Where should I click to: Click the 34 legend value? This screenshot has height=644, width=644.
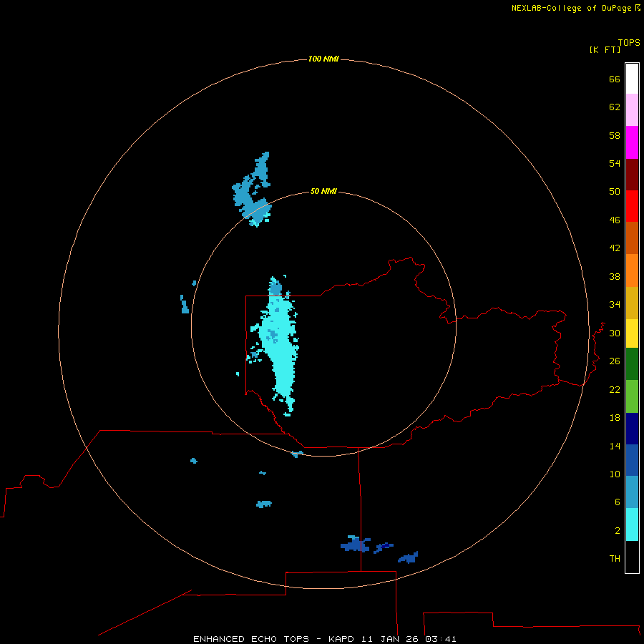pos(615,305)
